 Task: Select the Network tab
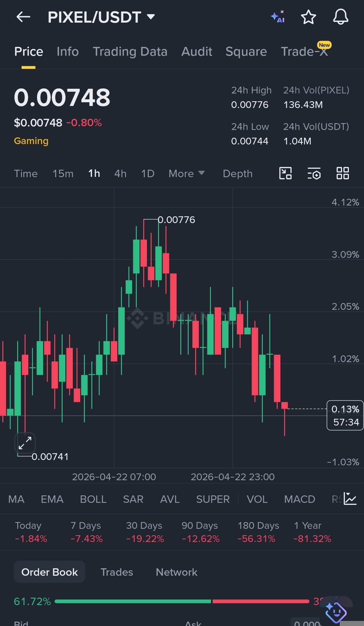(177, 572)
